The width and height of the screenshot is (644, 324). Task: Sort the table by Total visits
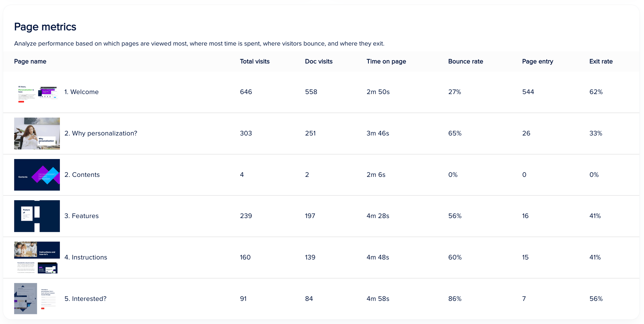(255, 61)
